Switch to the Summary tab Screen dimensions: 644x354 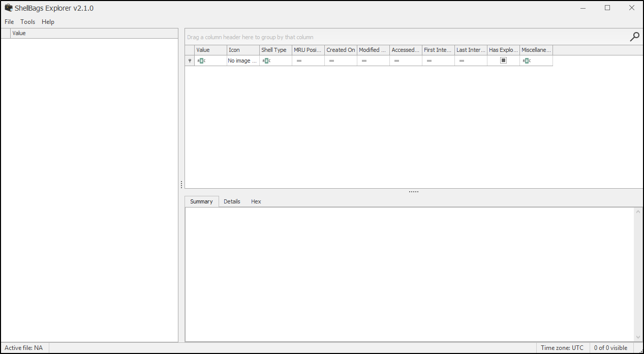tap(201, 201)
